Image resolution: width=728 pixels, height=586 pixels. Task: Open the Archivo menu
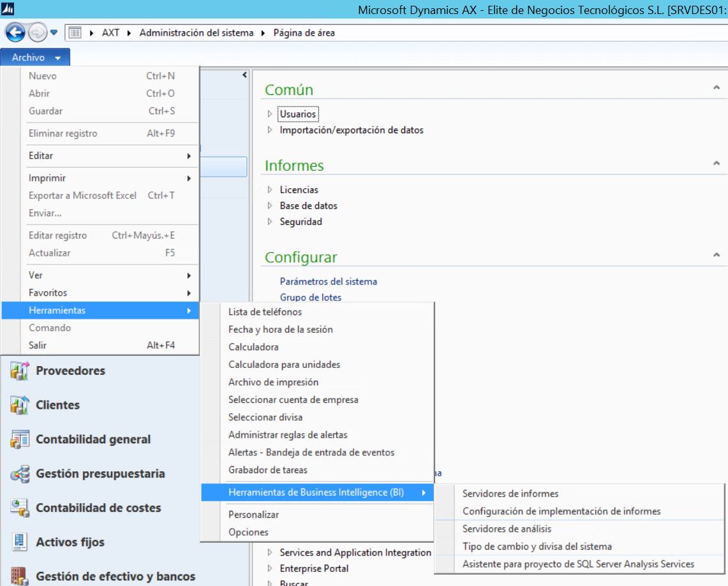click(x=35, y=57)
